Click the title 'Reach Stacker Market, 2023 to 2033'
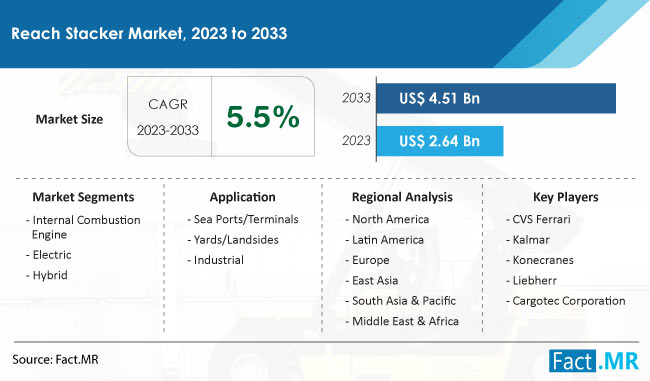Image resolution: width=650 pixels, height=381 pixels. tap(149, 34)
